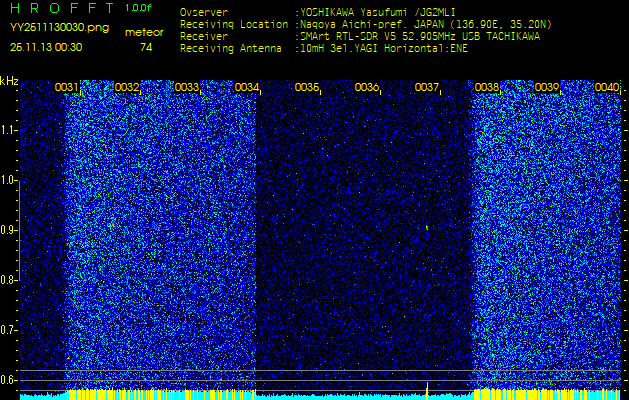Image resolution: width=629 pixels, height=400 pixels.
Task: Click the 0.9 kHz frequency label
Action: point(7,230)
